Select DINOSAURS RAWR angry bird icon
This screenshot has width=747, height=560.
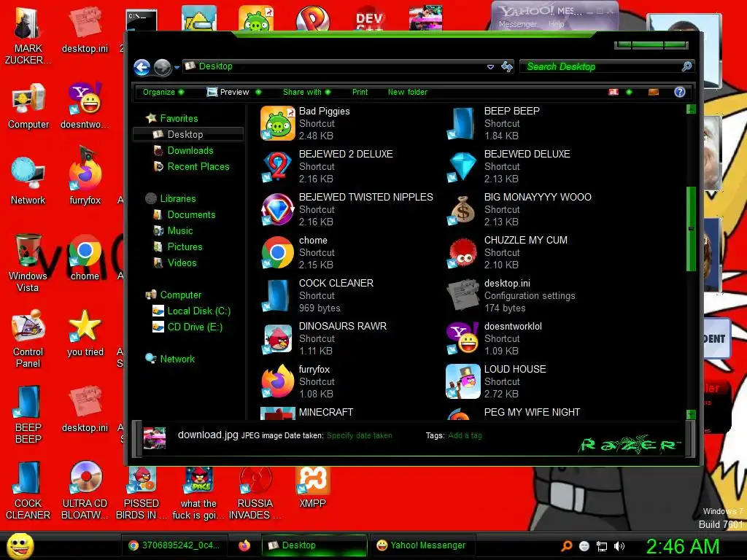tap(277, 338)
